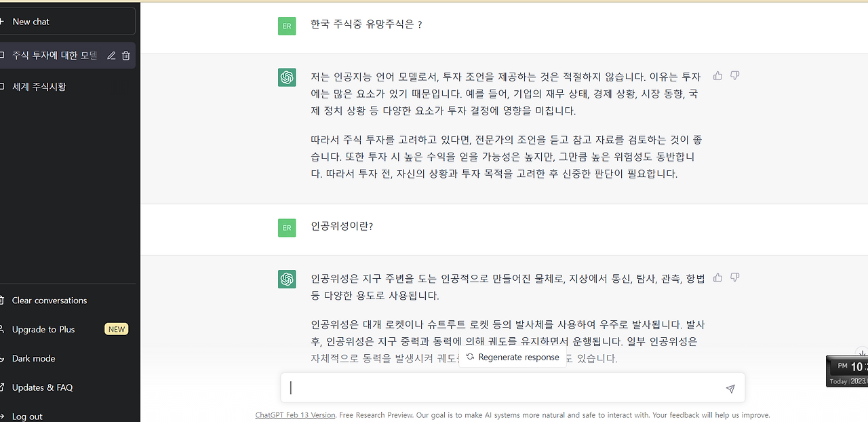Edit the chat title with the pencil icon
Viewport: 868px width, 422px height.
(x=111, y=55)
